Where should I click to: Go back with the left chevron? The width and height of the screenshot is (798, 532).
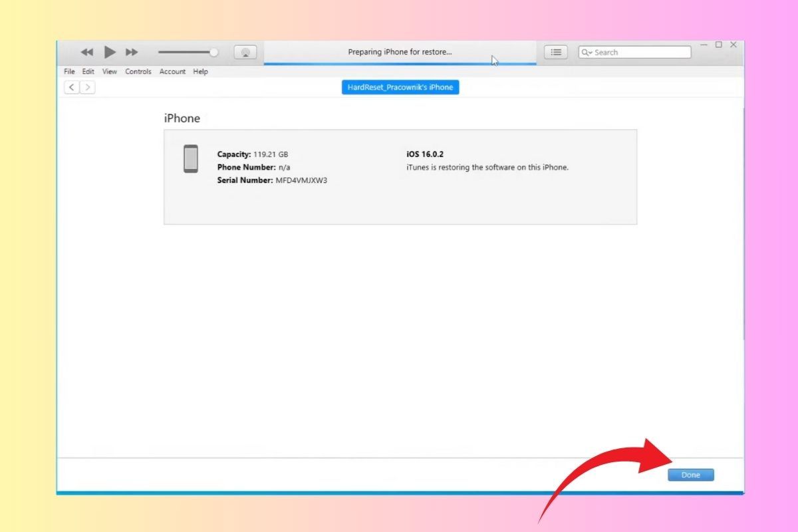[72, 87]
